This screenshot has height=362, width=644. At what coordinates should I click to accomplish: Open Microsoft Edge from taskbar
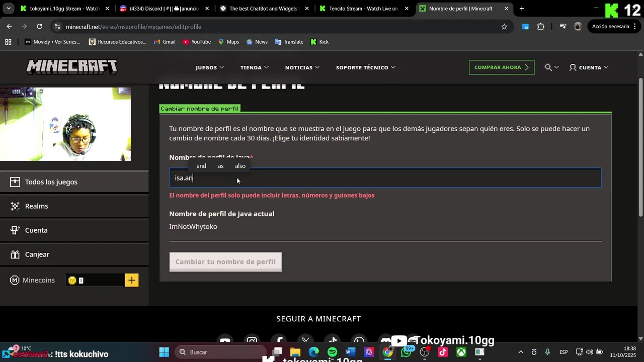pos(313,352)
